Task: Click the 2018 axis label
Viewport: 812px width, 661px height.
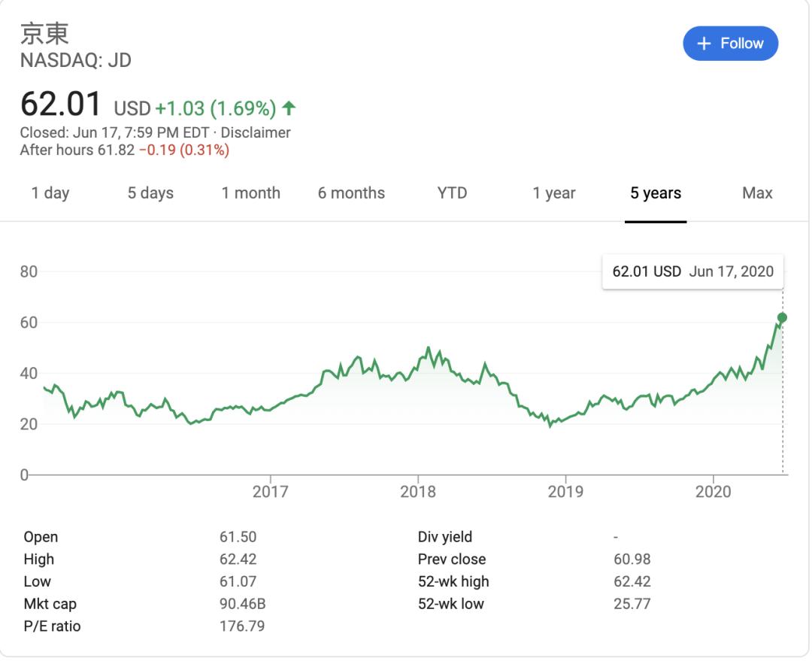Action: pyautogui.click(x=418, y=492)
